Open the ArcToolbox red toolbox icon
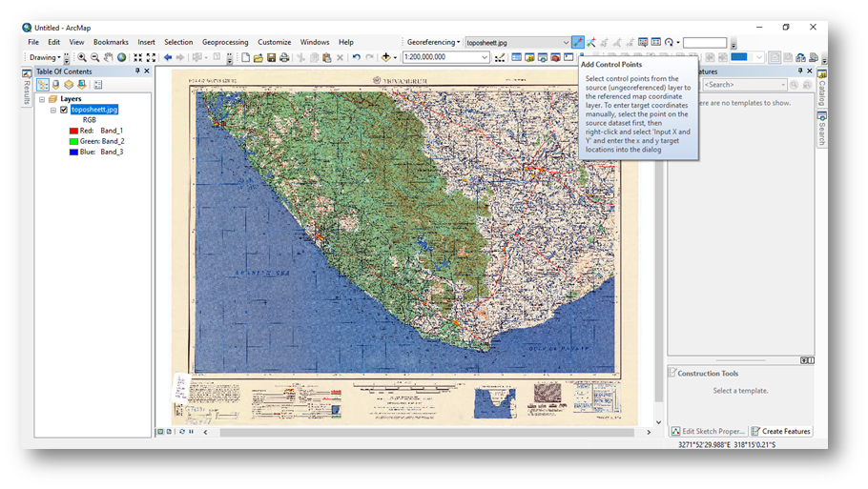Viewport: 868px width, 489px height. click(x=555, y=57)
